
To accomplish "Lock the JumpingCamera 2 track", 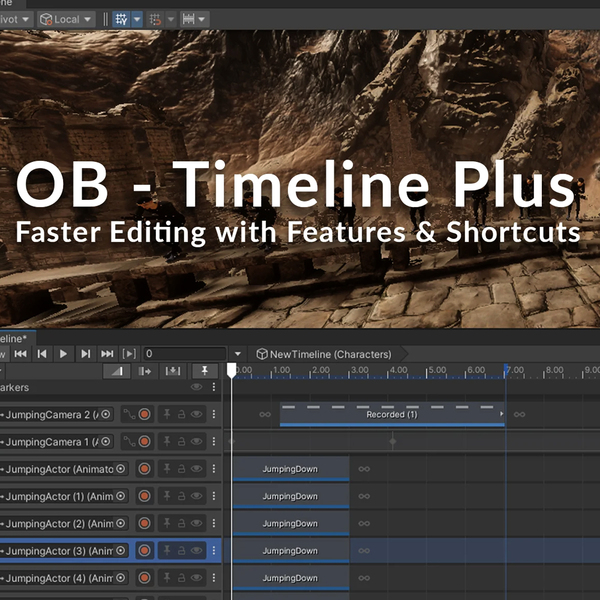I will [182, 414].
